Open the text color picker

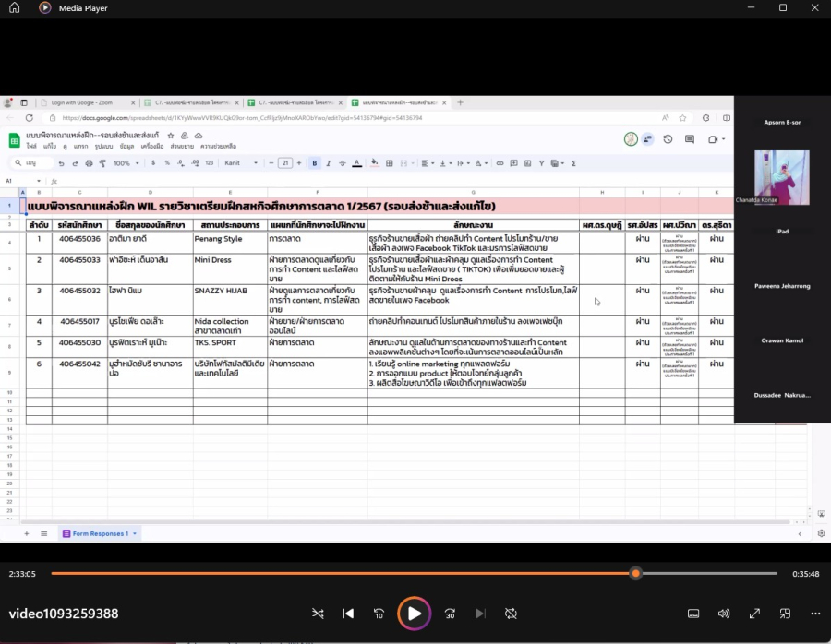[x=357, y=163]
